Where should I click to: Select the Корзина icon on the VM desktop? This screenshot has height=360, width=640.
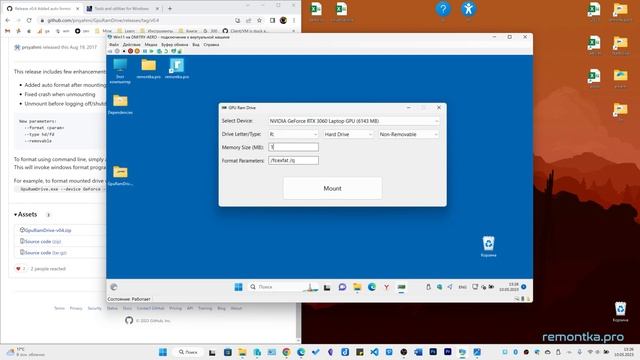point(489,247)
